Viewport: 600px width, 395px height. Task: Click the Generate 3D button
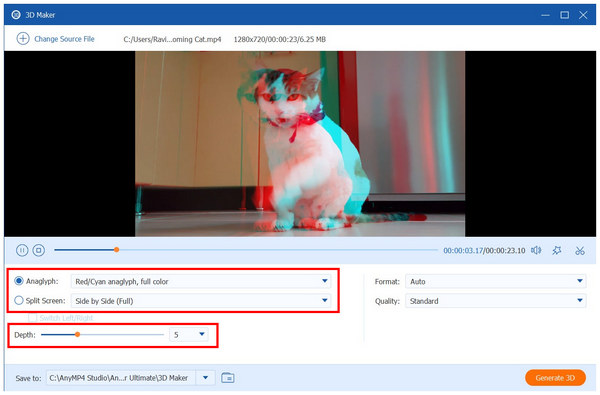555,378
